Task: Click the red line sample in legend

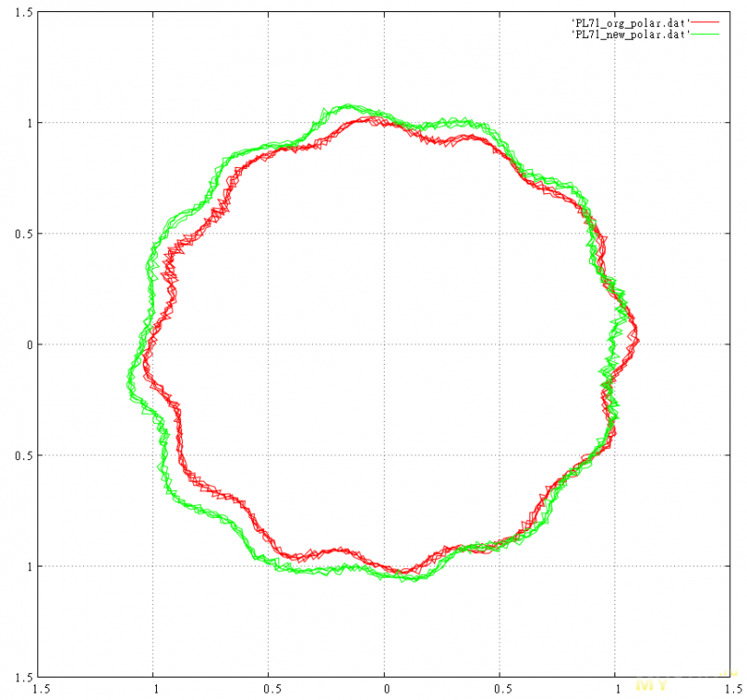Action: pos(709,21)
